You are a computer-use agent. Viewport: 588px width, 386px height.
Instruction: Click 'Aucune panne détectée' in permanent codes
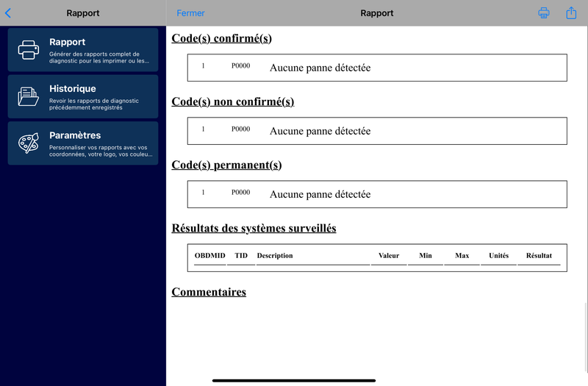[x=320, y=195]
